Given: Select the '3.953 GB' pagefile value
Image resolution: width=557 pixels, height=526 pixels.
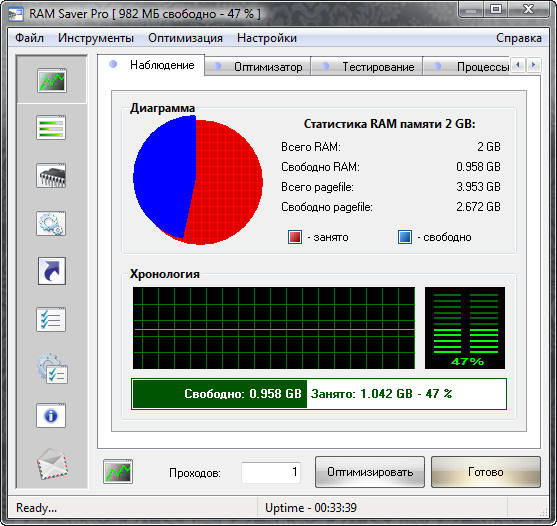Looking at the screenshot, I should pos(478,187).
